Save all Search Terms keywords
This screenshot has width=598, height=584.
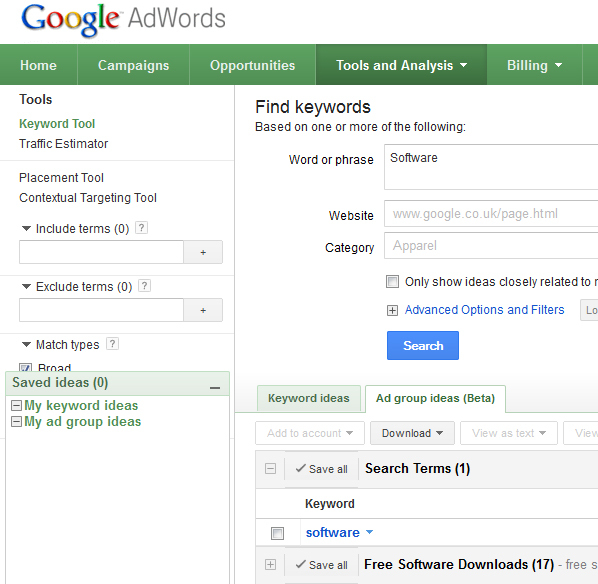(x=322, y=469)
